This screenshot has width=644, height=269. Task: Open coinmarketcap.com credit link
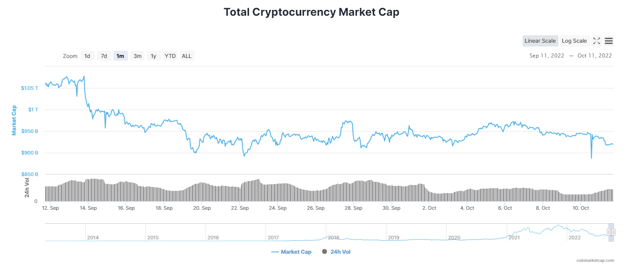[x=595, y=260]
